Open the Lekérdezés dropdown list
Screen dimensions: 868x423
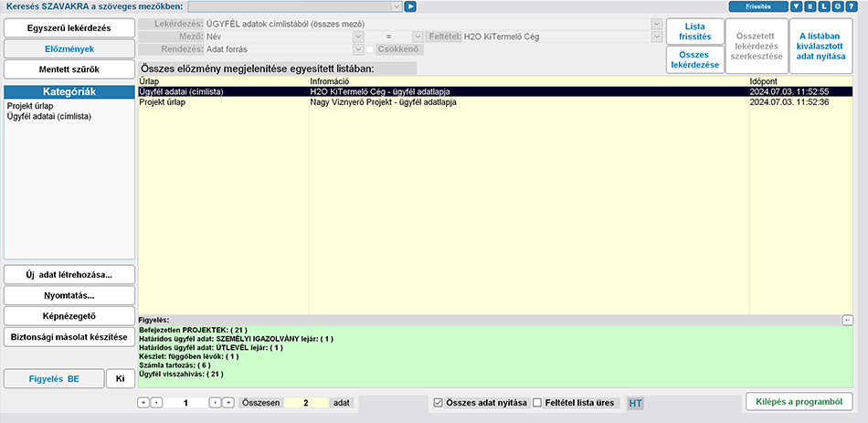point(656,23)
